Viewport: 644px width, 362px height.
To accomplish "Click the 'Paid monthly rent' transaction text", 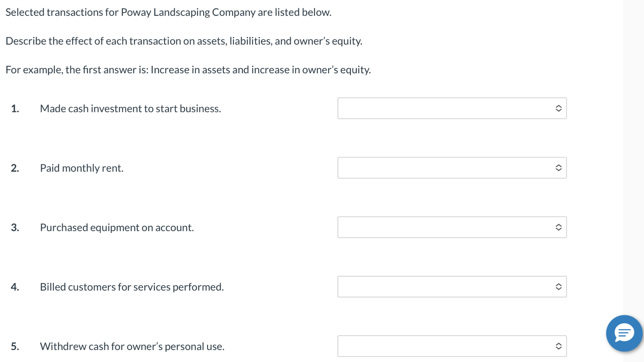I will (x=81, y=168).
